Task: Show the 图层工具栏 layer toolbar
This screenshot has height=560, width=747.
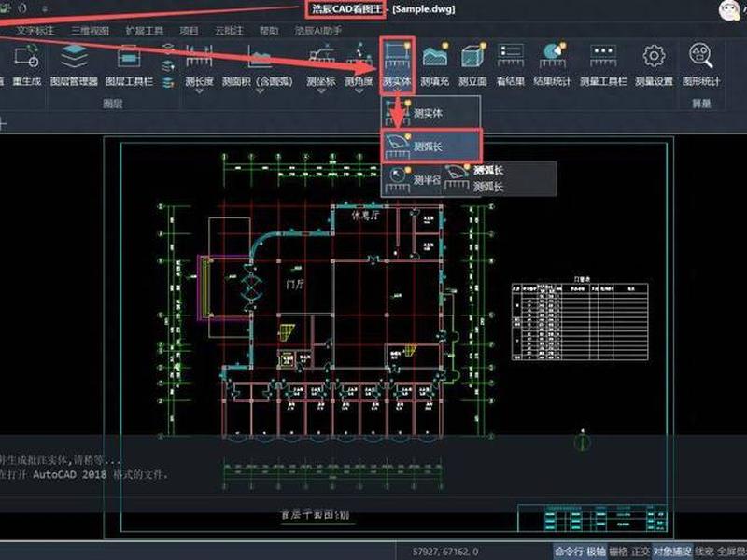Action: (x=129, y=64)
